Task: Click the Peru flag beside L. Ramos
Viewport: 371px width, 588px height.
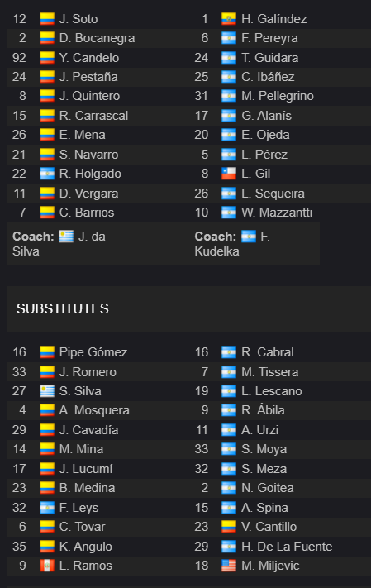Action: click(47, 566)
